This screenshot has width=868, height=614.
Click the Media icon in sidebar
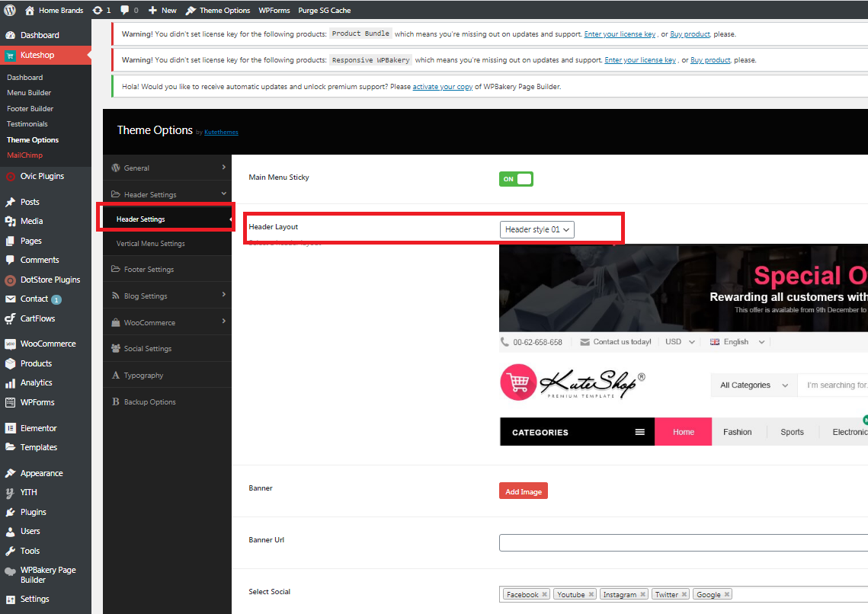tap(10, 221)
